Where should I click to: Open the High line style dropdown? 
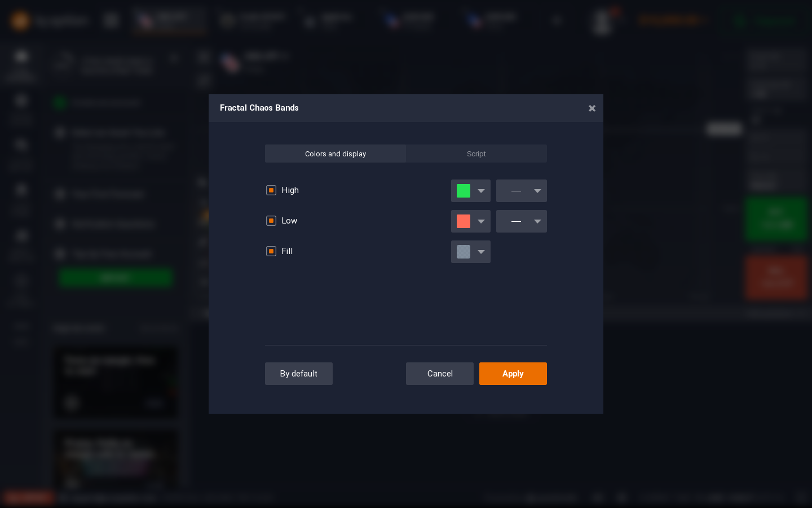click(x=522, y=191)
